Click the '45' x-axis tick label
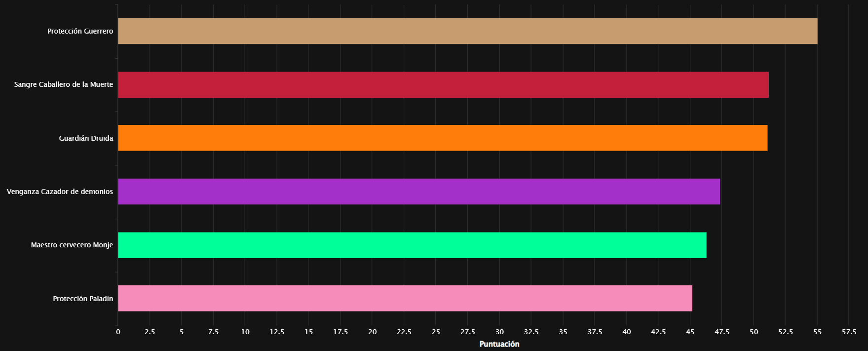Screen dimensions: 868x351 (x=690, y=332)
